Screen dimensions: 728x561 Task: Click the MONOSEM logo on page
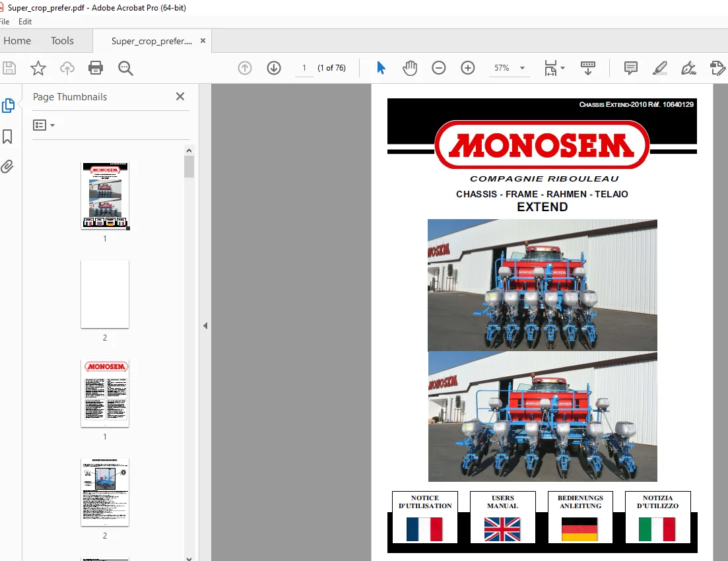[x=542, y=145]
